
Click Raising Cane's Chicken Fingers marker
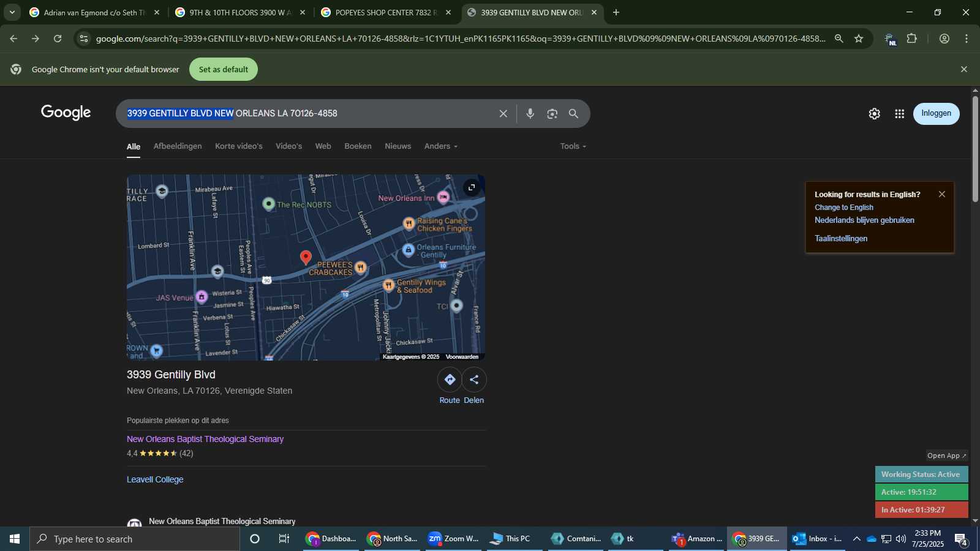pos(409,224)
